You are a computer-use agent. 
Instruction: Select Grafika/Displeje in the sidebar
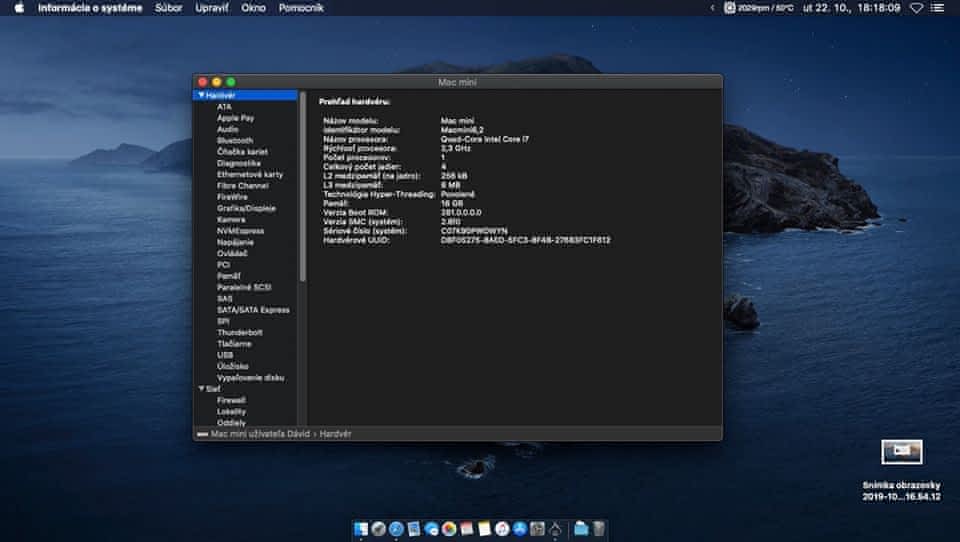pos(246,208)
